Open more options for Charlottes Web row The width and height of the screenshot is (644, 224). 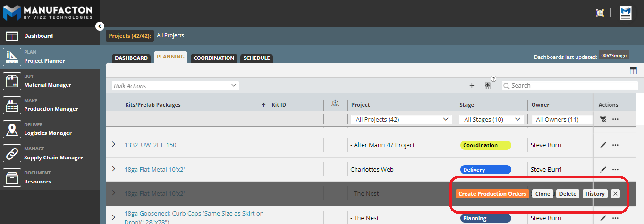(615, 169)
